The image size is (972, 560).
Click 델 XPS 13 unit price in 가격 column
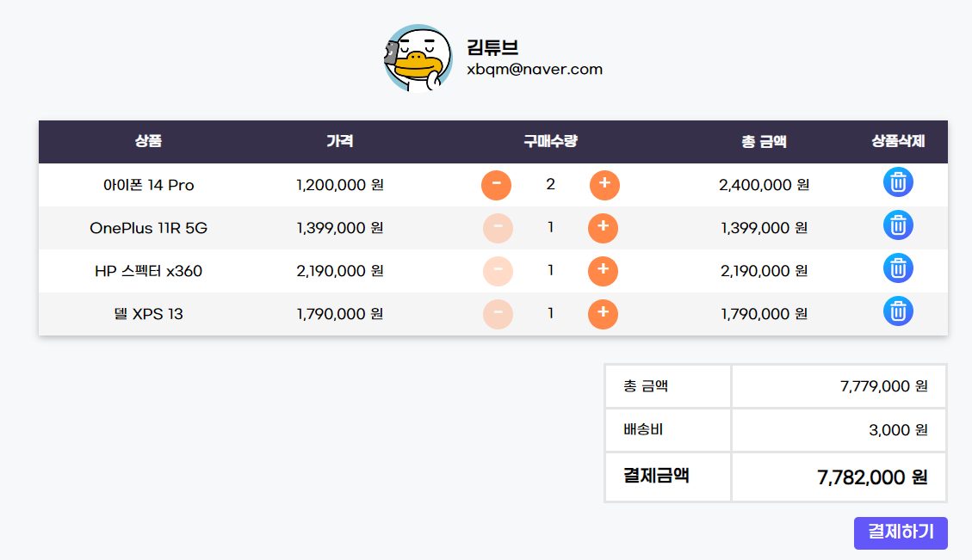click(x=340, y=314)
